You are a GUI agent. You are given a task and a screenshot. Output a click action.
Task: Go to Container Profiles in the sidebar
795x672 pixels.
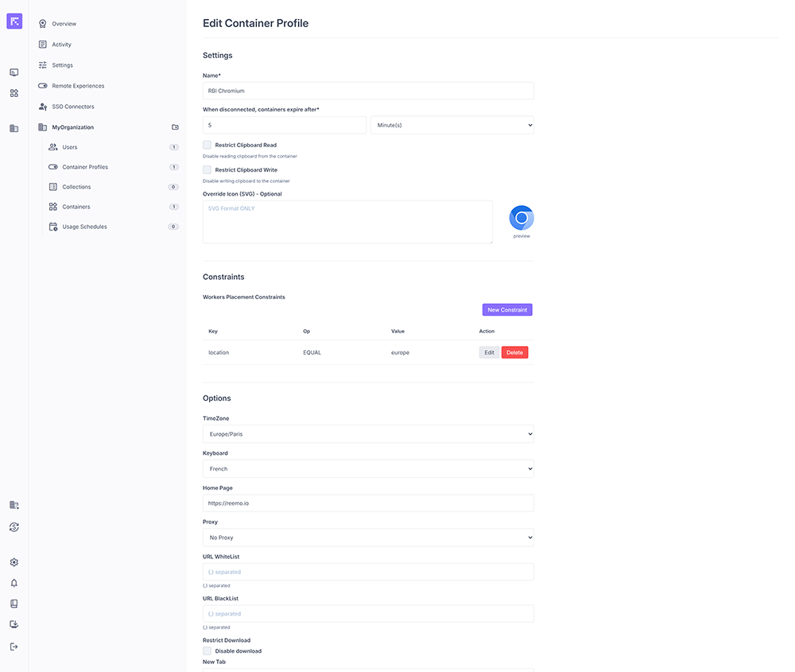coord(85,167)
